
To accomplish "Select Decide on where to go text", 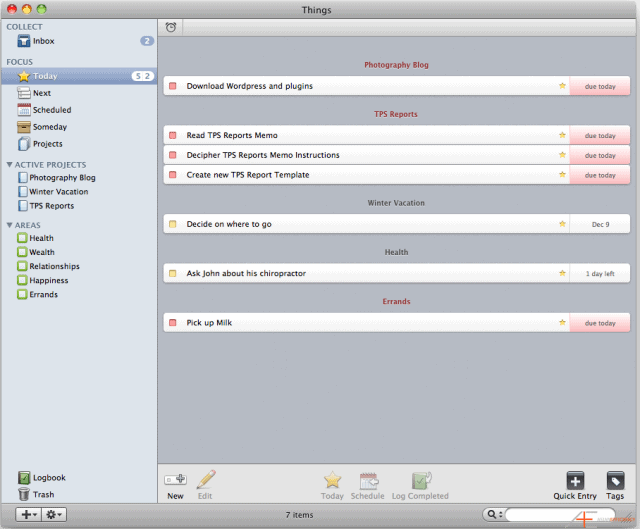I will pyautogui.click(x=229, y=224).
